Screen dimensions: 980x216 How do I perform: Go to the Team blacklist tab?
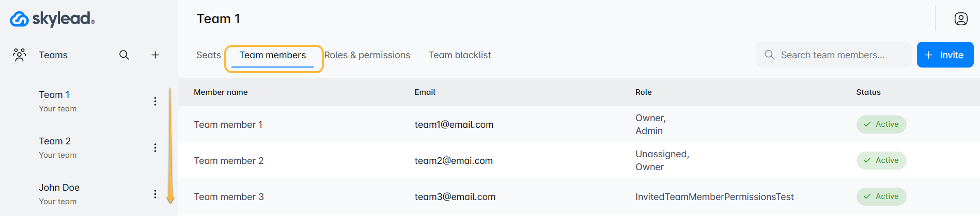460,55
